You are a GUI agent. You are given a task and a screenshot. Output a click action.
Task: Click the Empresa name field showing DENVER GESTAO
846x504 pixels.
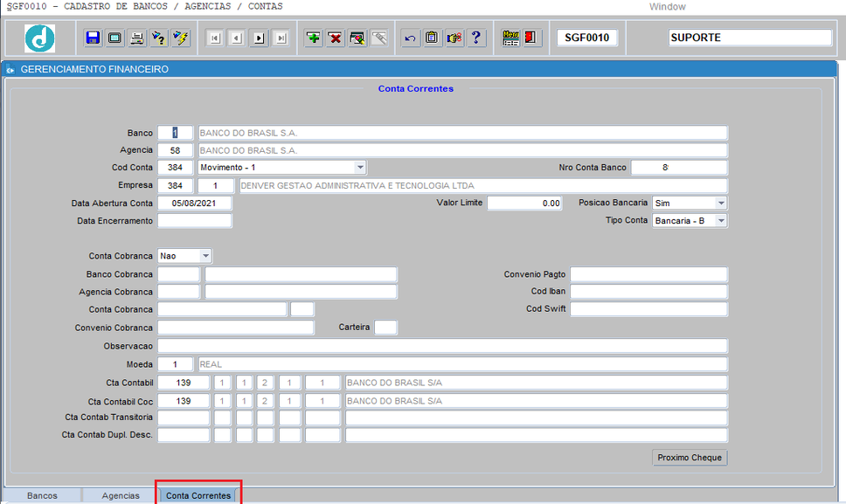pos(483,185)
